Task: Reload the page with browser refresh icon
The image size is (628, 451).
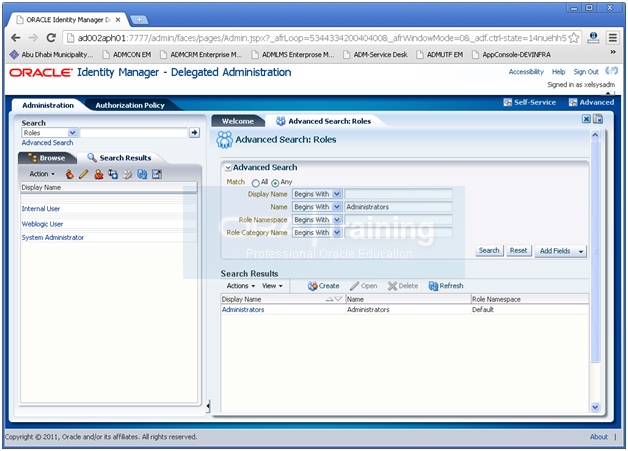Action: pos(51,38)
